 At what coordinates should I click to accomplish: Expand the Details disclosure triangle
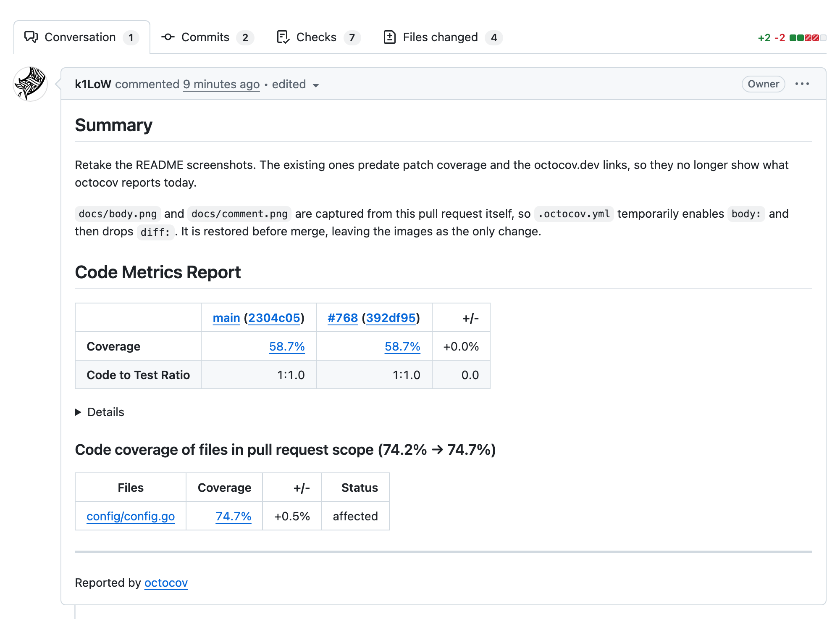78,412
